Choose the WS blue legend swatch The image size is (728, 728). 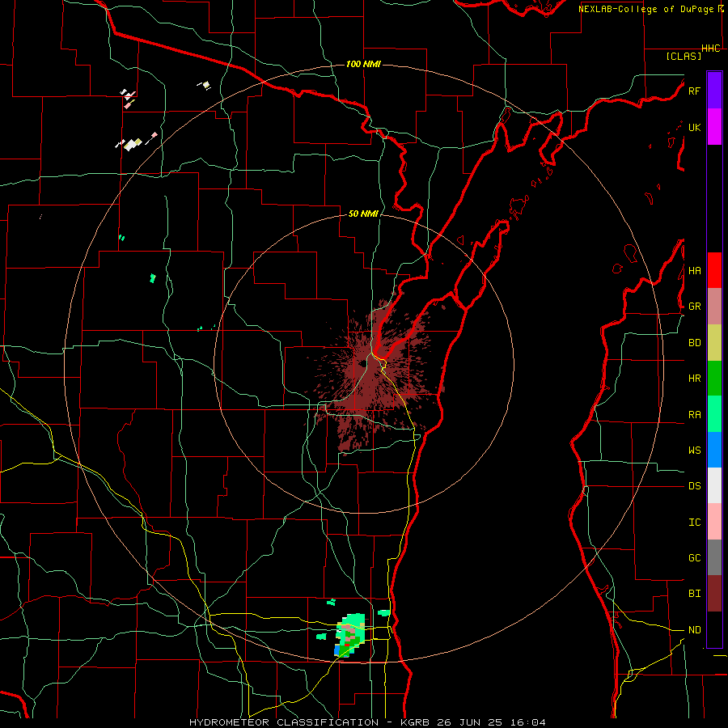714,450
